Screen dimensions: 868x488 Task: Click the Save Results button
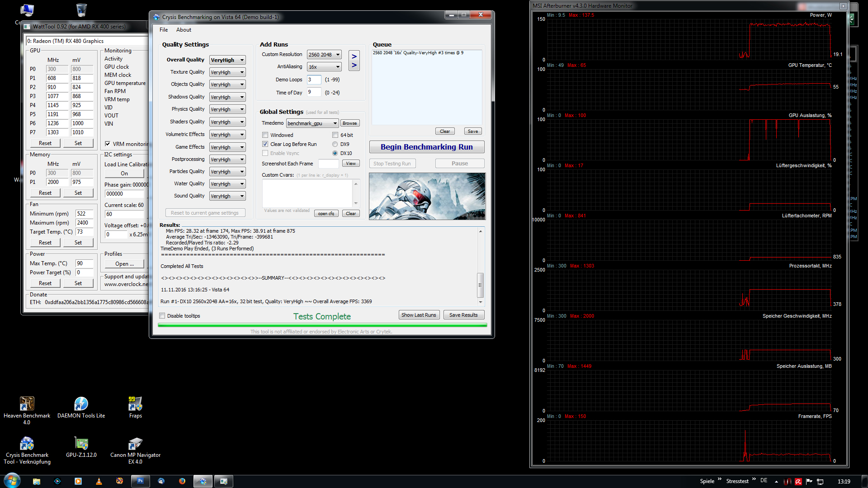[x=463, y=315]
